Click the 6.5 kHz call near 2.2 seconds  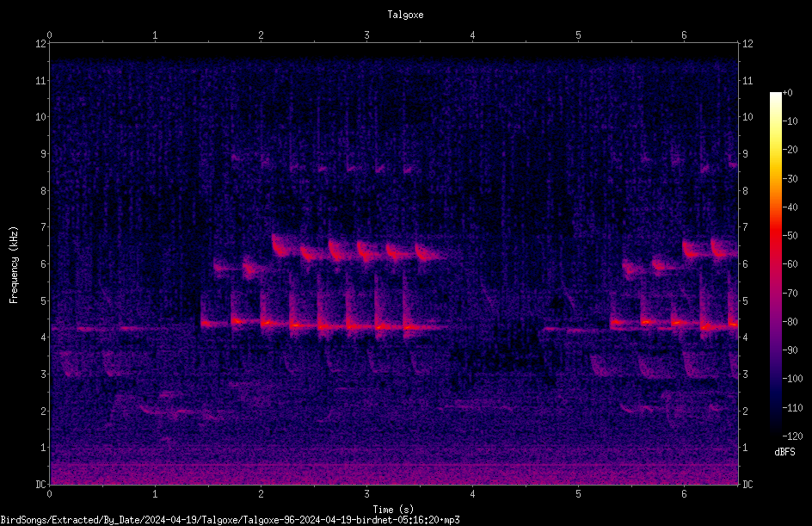[282, 245]
